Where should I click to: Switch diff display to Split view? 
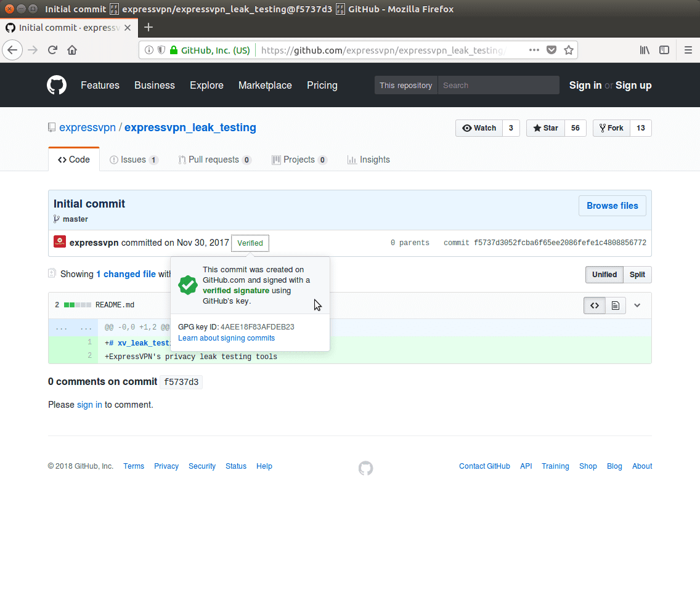click(637, 275)
